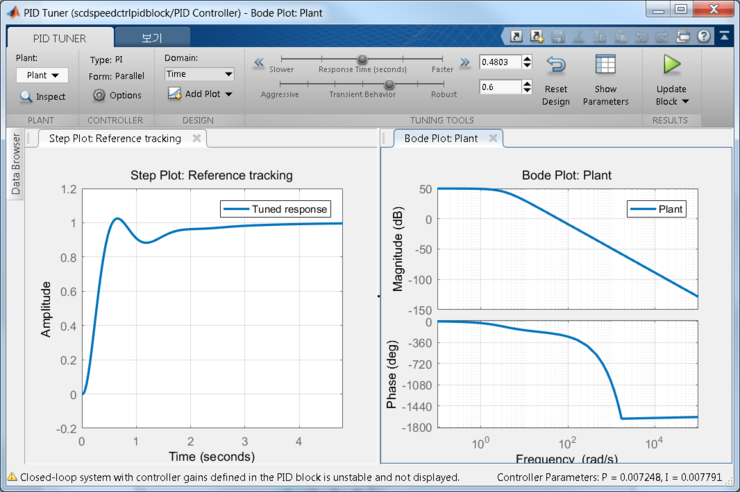The image size is (740, 492).
Task: Open the help question mark icon
Action: [x=704, y=36]
